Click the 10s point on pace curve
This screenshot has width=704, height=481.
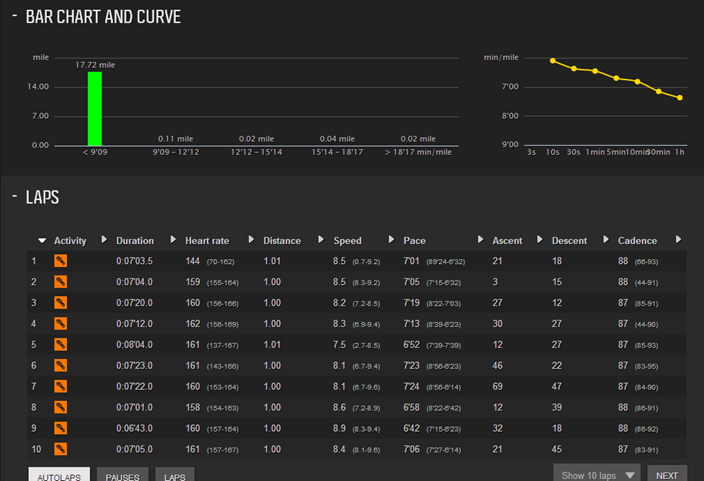[x=553, y=61]
